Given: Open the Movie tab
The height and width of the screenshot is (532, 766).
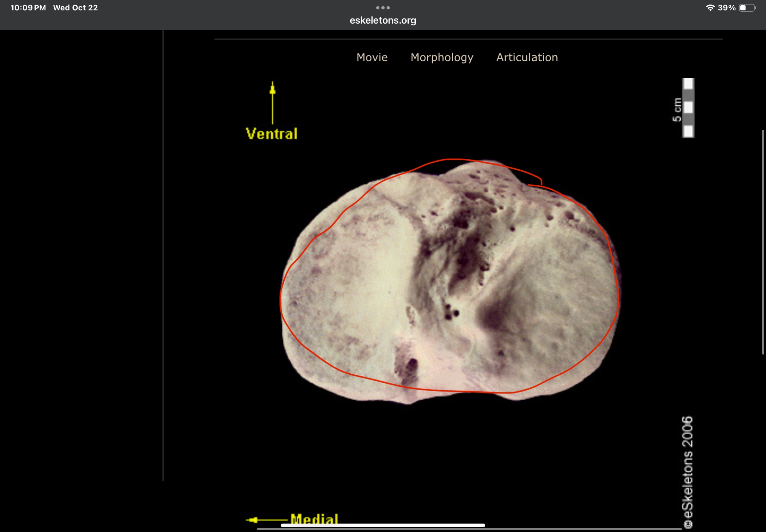Looking at the screenshot, I should pyautogui.click(x=372, y=57).
